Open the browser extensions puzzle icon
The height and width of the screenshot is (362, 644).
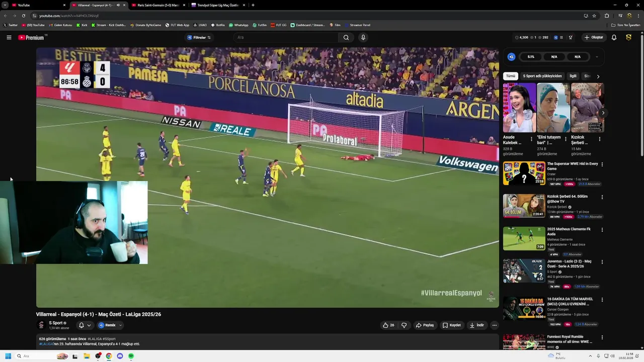[x=607, y=16]
